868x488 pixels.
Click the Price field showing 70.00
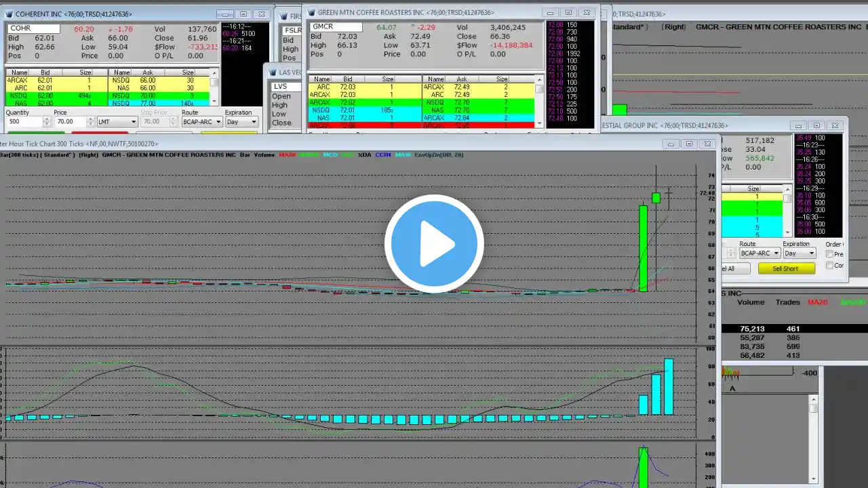(x=71, y=122)
